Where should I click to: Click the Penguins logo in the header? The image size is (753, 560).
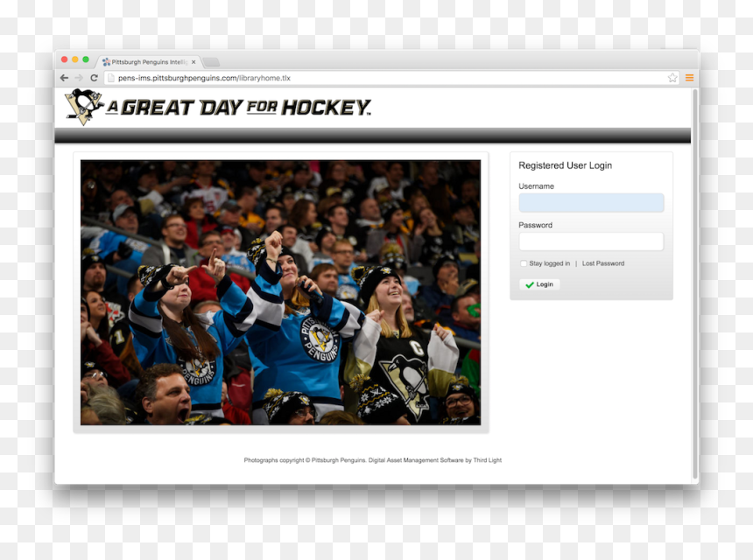[84, 107]
